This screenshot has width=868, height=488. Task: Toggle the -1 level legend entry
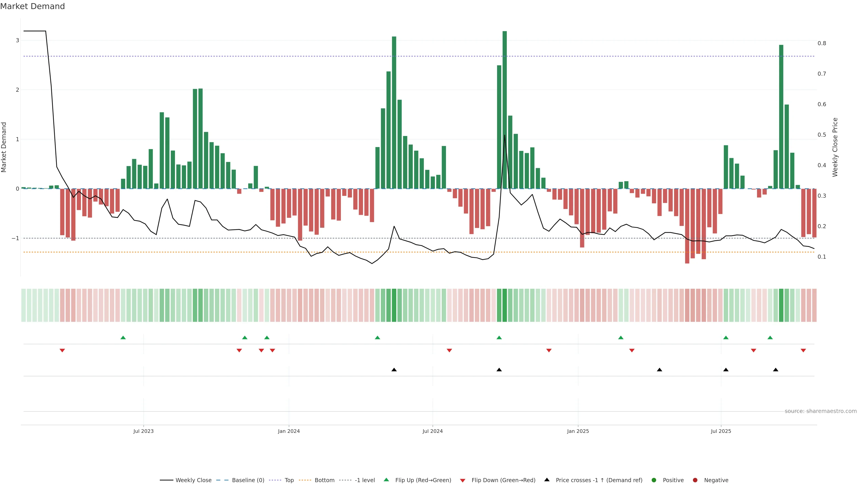[x=365, y=480]
